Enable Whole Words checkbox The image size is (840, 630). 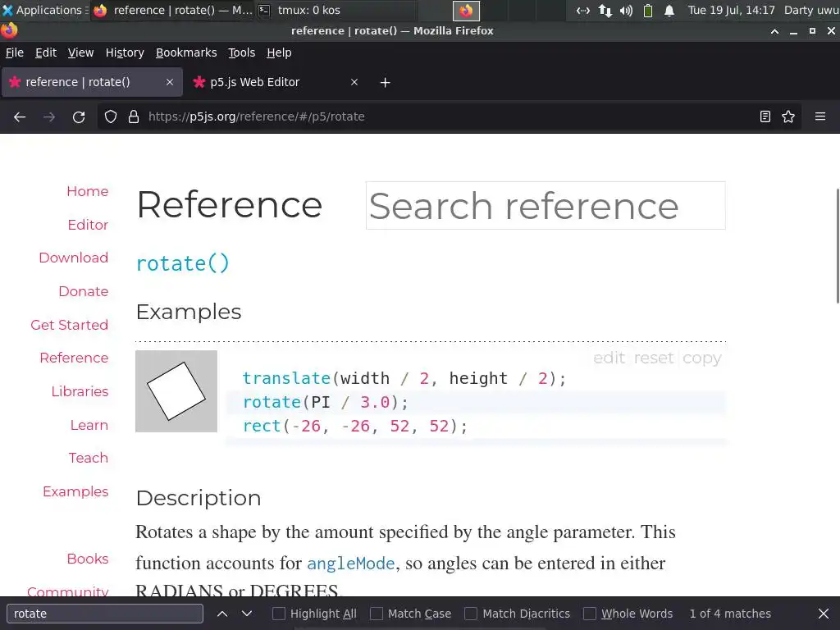589,614
